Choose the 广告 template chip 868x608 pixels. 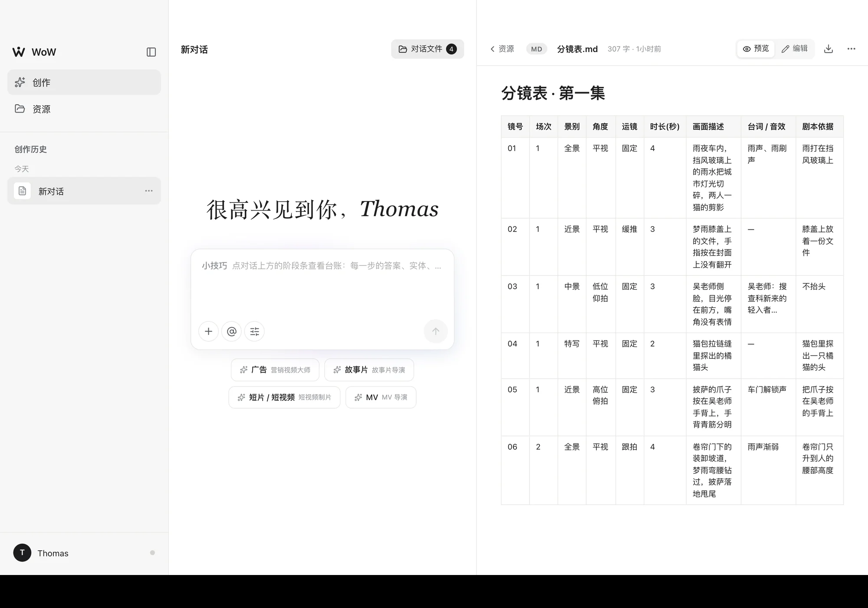[x=275, y=370]
